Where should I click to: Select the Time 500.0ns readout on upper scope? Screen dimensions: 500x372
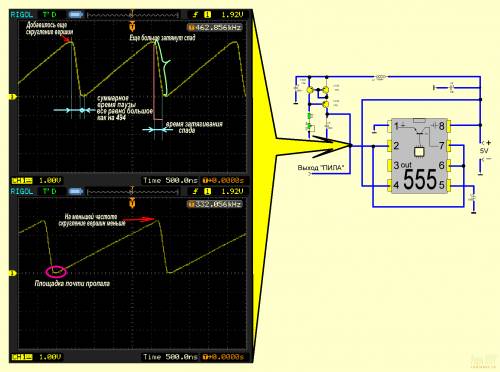(x=170, y=181)
